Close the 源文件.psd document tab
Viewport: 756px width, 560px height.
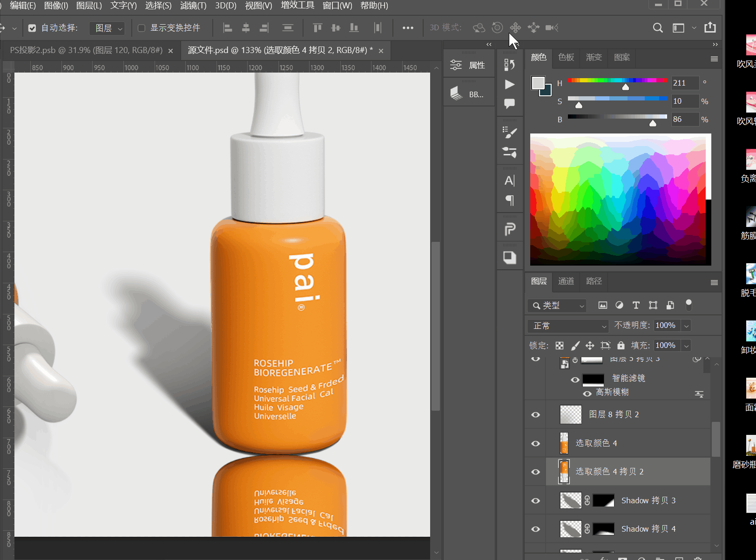click(x=381, y=51)
